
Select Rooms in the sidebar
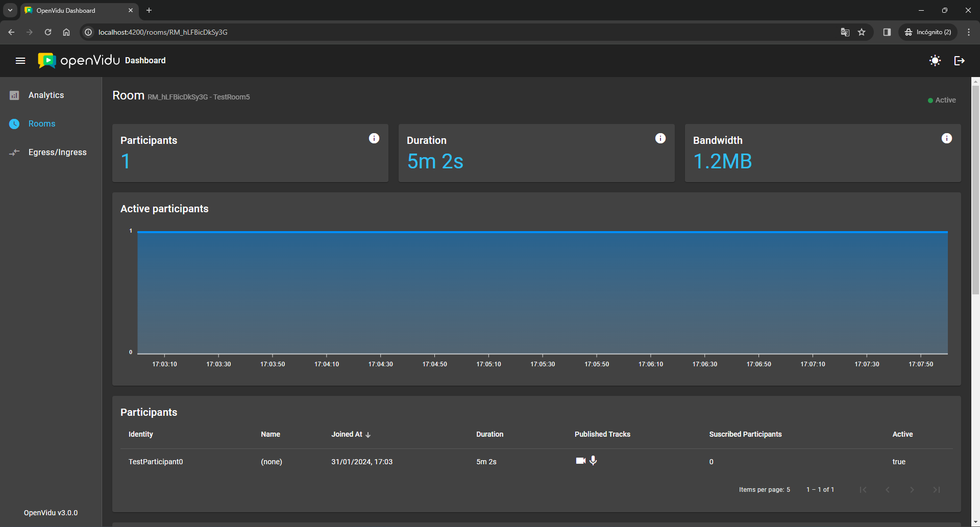pos(42,124)
